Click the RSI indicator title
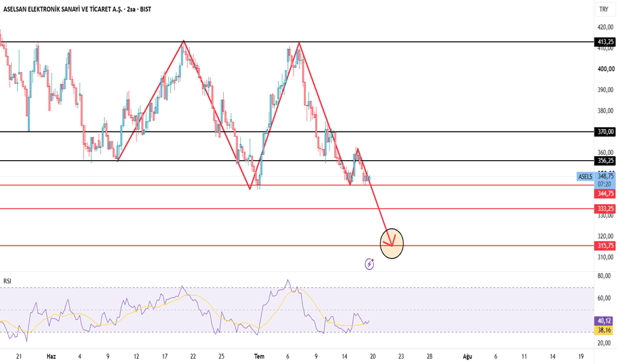 click(7, 281)
